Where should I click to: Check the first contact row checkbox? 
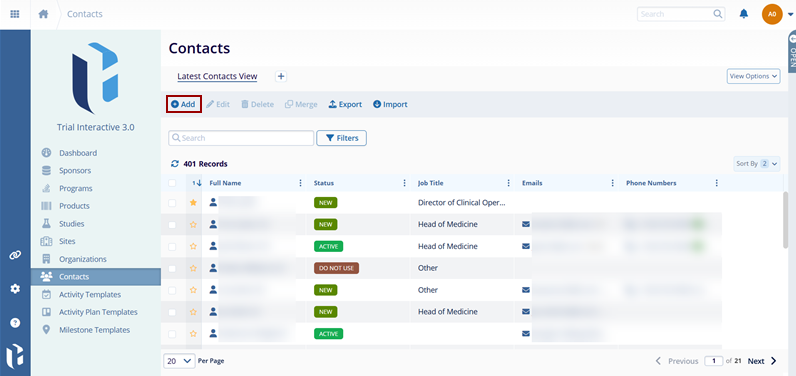(x=172, y=202)
